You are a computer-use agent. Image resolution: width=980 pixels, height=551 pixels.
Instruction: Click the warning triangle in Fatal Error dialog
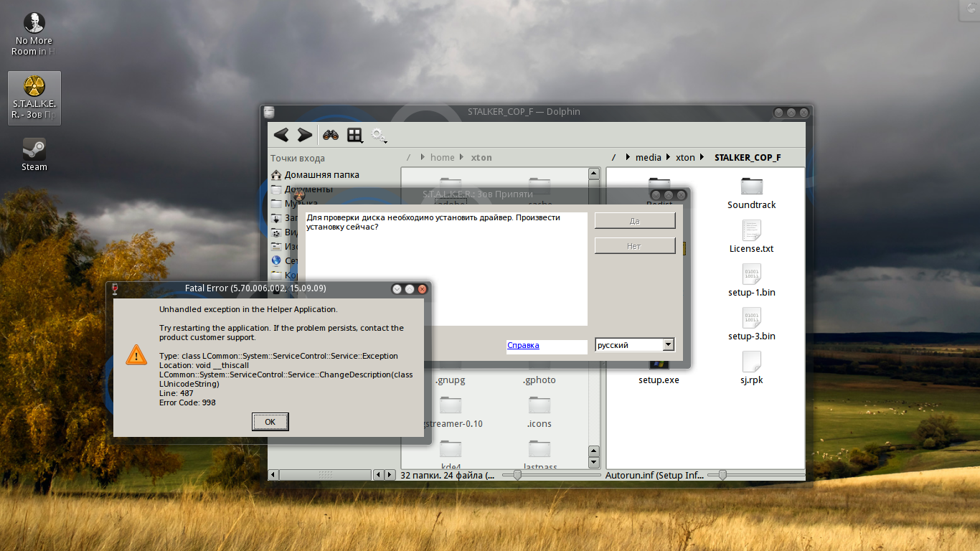[136, 354]
